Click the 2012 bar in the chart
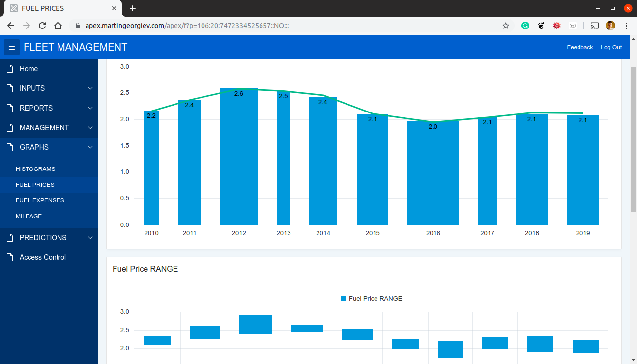The height and width of the screenshot is (364, 637). (x=239, y=157)
